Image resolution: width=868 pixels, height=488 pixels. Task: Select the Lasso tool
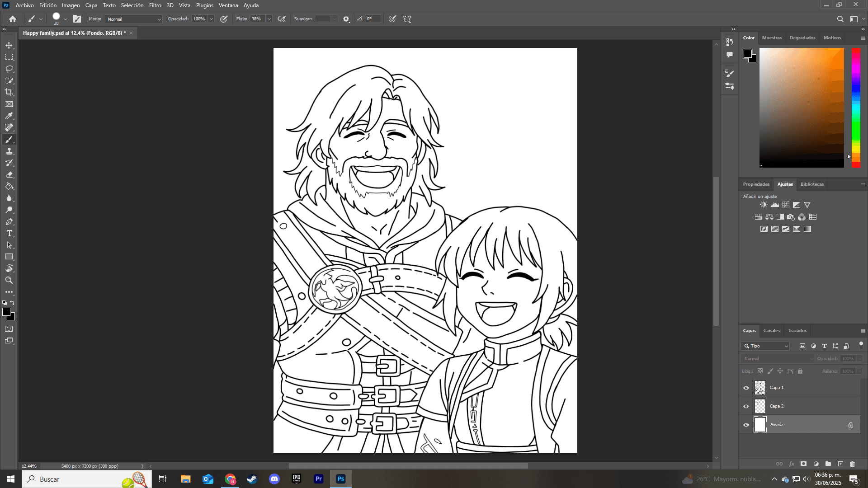(x=9, y=69)
